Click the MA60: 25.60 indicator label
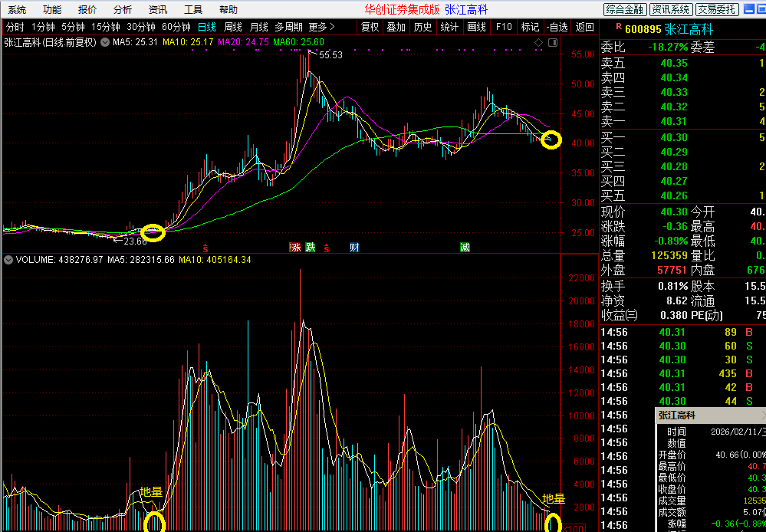The width and height of the screenshot is (766, 532). (x=298, y=42)
